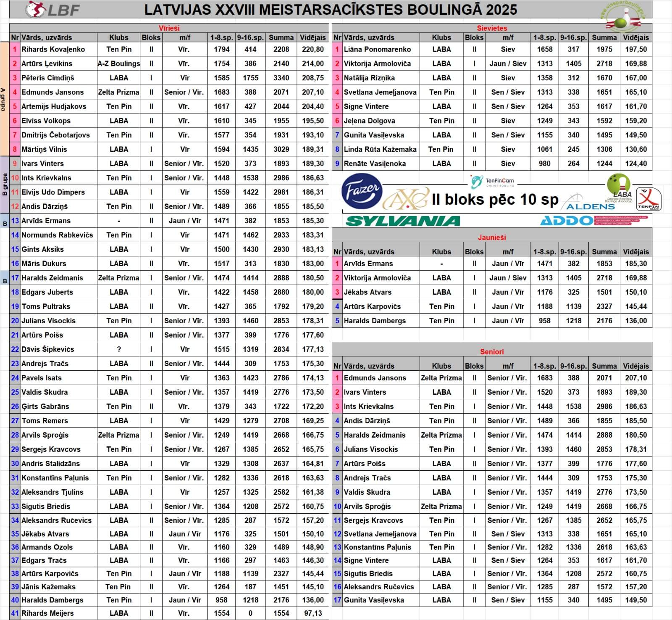Click '9-16.sp.' column header in Sievietes table

[x=573, y=37]
